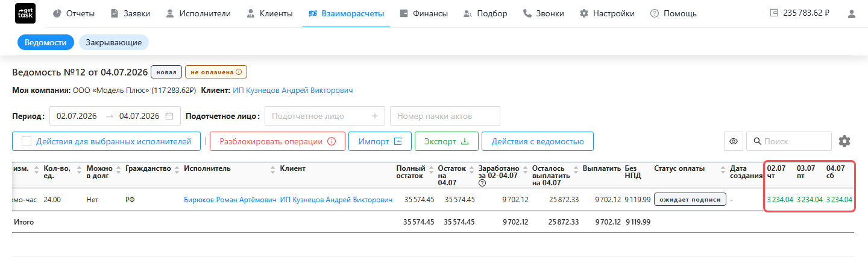
Task: Open the calendar icon in period field
Action: (x=169, y=116)
